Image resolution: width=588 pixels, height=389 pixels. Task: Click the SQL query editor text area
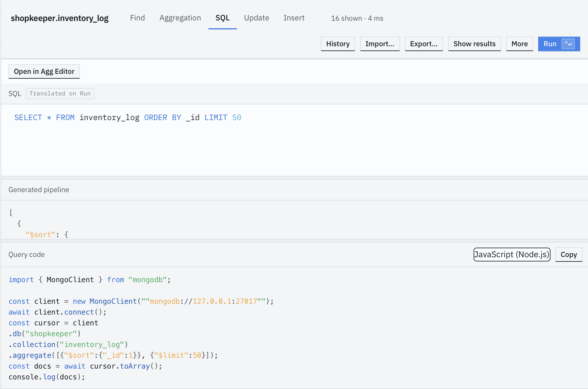point(294,140)
